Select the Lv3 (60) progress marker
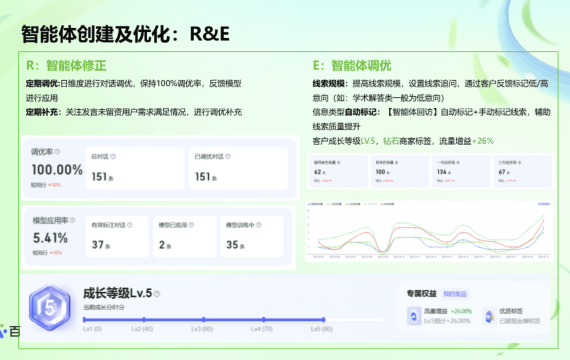 click(x=204, y=320)
